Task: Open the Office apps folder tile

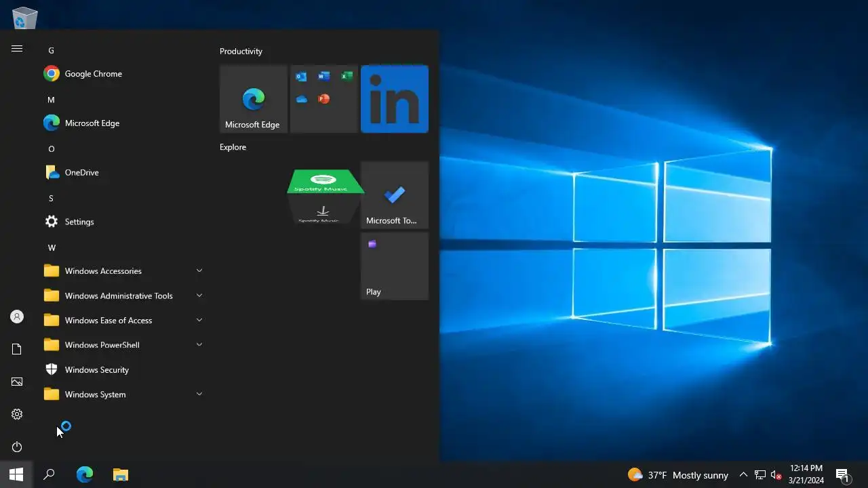Action: click(x=324, y=99)
